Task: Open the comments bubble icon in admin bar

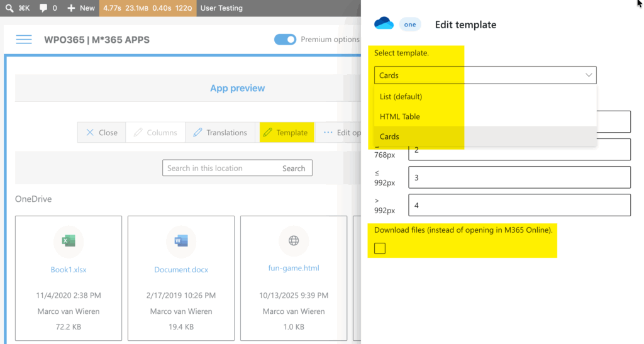Action: [x=43, y=8]
